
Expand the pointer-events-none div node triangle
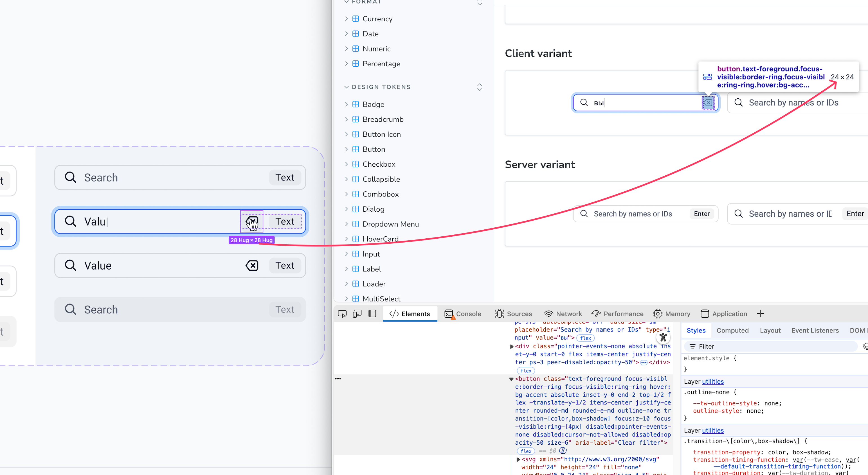512,346
